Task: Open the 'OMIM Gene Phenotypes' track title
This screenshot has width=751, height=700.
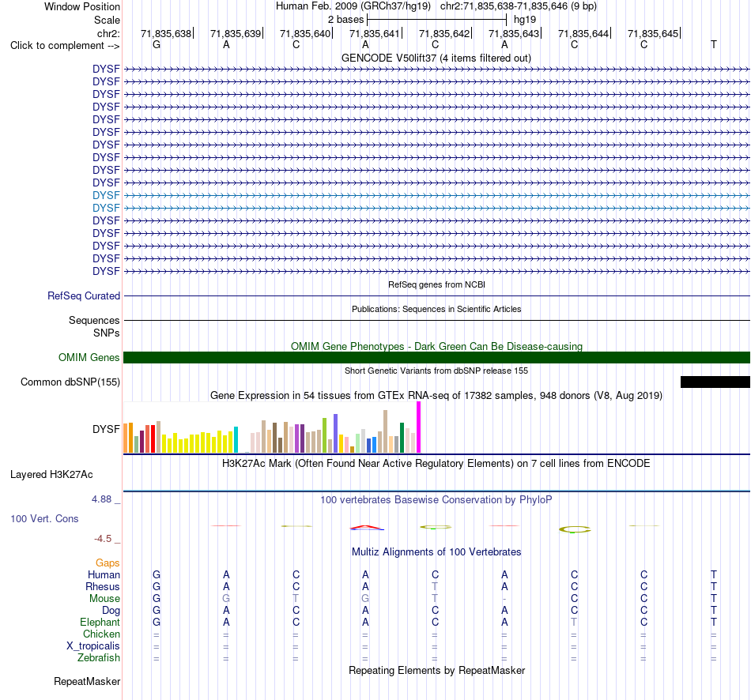Action: [436, 346]
